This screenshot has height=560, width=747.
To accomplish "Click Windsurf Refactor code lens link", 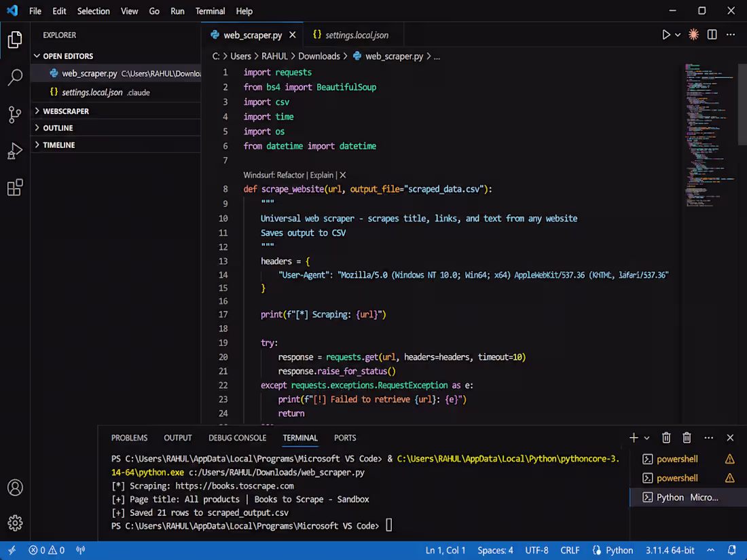I will pos(291,175).
